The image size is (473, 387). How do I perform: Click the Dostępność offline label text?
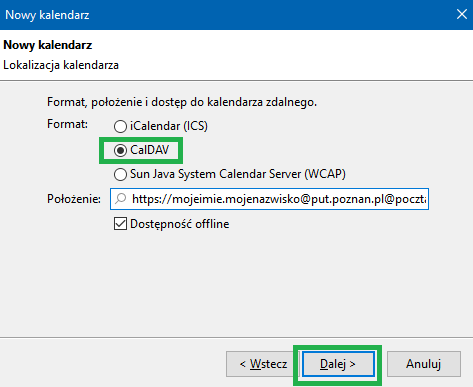(180, 224)
